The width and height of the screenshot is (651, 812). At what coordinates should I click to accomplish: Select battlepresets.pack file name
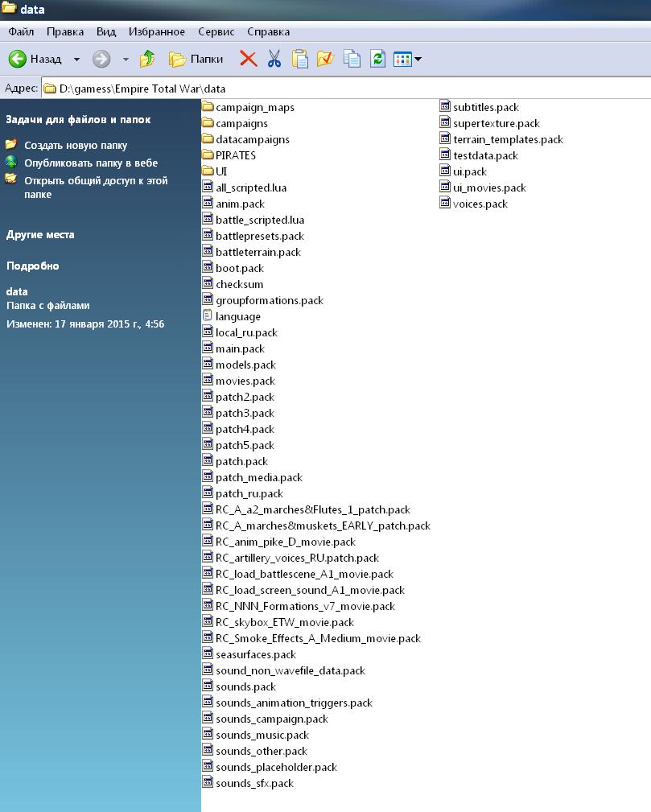pos(260,236)
